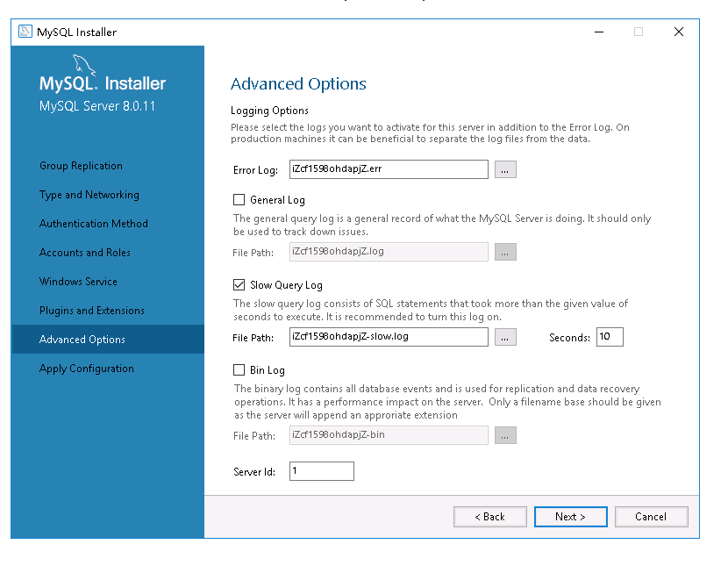
Task: Minimize the MySQL Installer window
Action: tap(599, 32)
